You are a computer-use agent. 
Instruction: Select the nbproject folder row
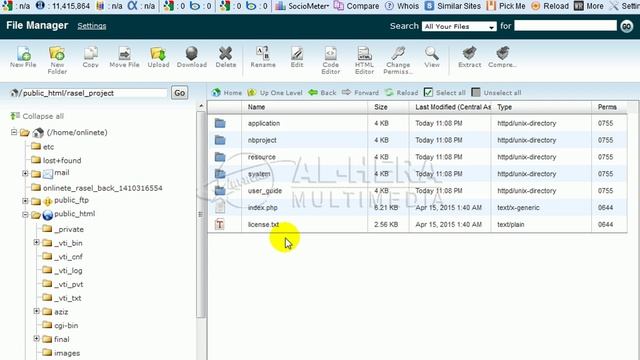(417, 140)
